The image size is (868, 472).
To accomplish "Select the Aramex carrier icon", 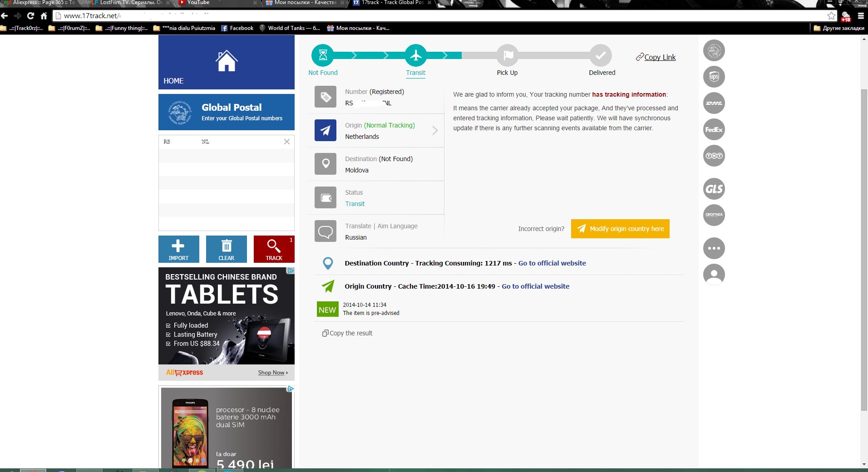I will (714, 215).
